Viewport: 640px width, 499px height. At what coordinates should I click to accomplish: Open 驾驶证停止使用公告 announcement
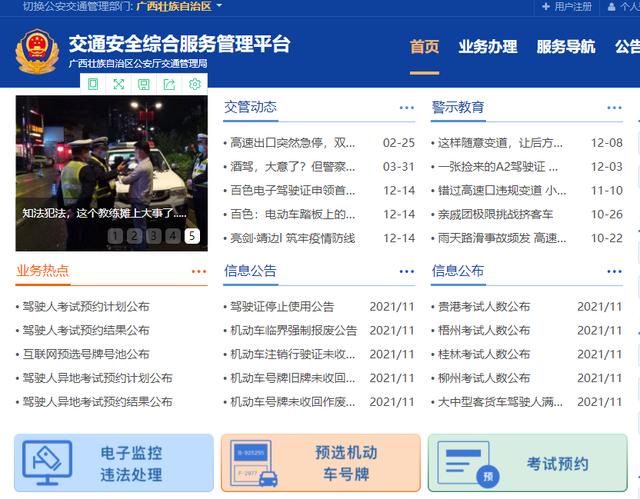[282, 306]
